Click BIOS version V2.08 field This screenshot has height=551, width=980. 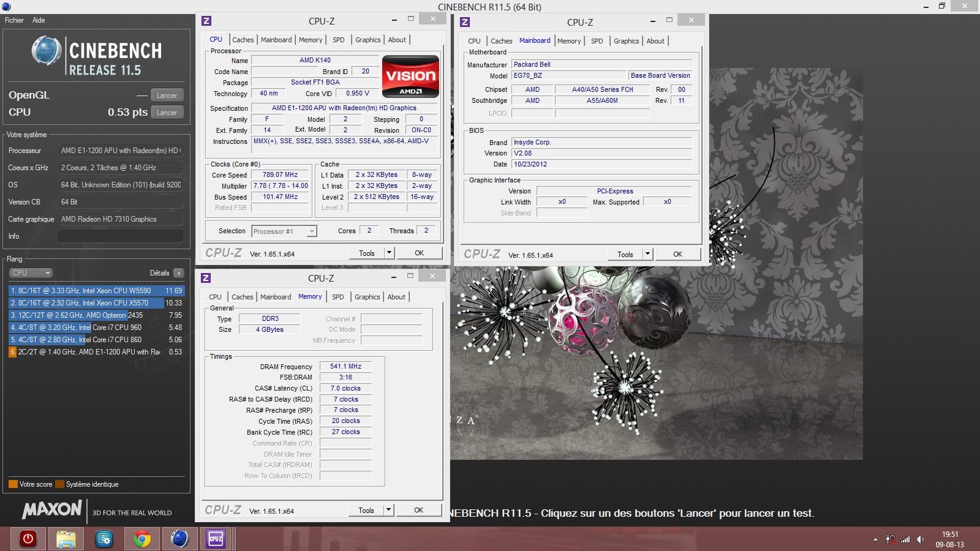click(601, 153)
